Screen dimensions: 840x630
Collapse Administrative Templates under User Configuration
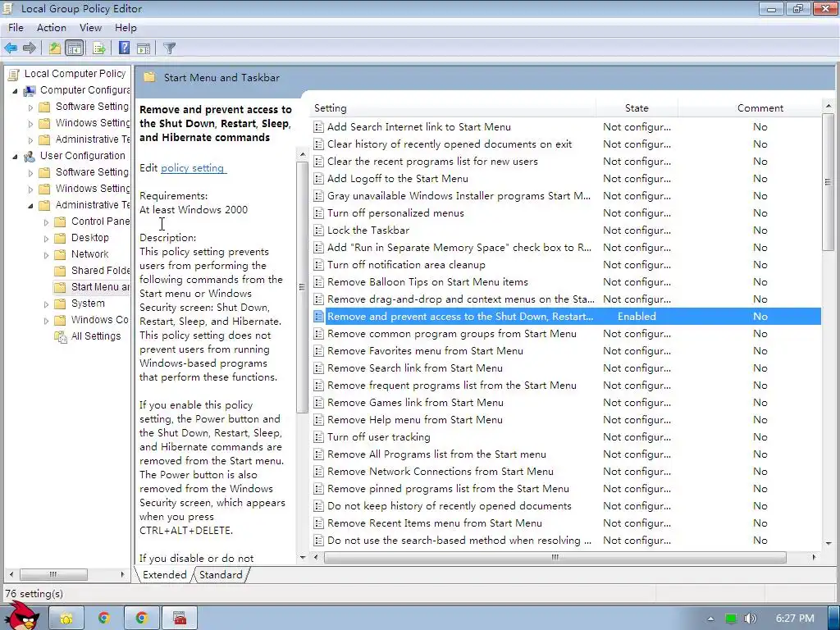[x=30, y=206]
